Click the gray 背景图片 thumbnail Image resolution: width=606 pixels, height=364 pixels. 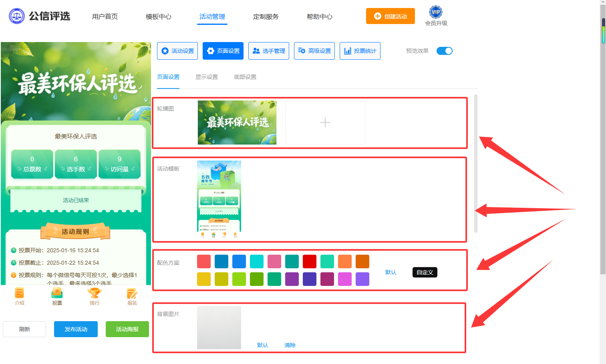click(x=219, y=328)
